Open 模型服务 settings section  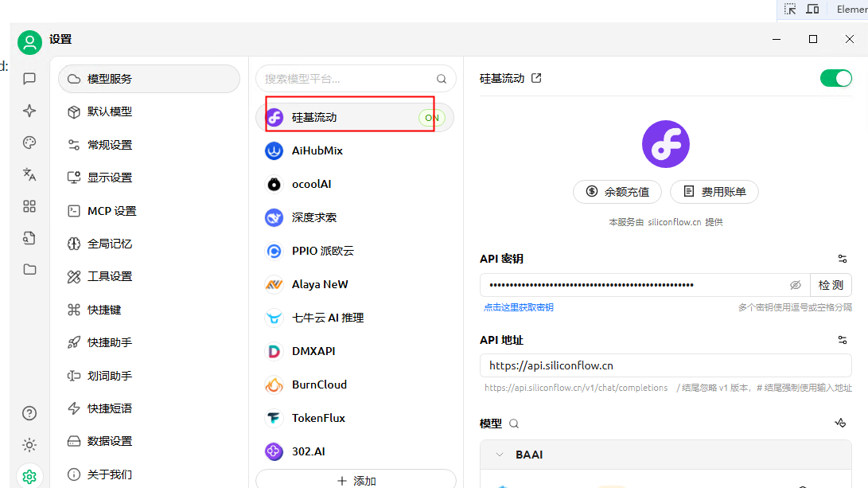coord(149,79)
